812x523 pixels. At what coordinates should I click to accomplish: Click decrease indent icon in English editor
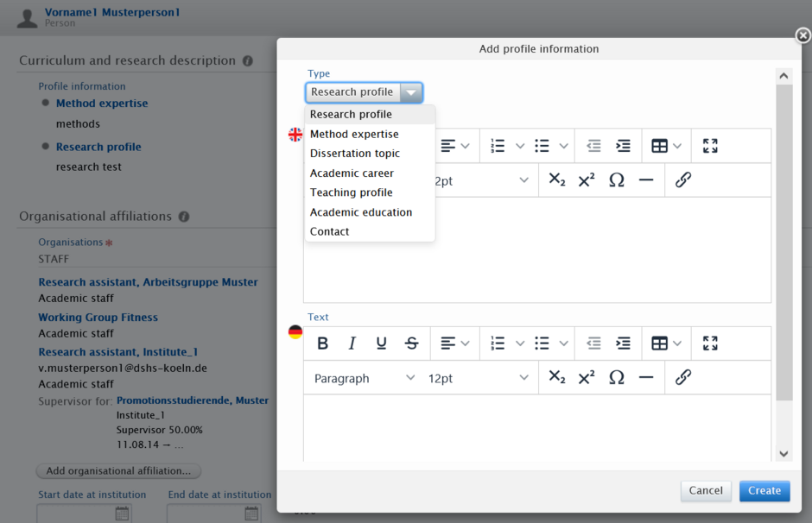click(x=593, y=146)
